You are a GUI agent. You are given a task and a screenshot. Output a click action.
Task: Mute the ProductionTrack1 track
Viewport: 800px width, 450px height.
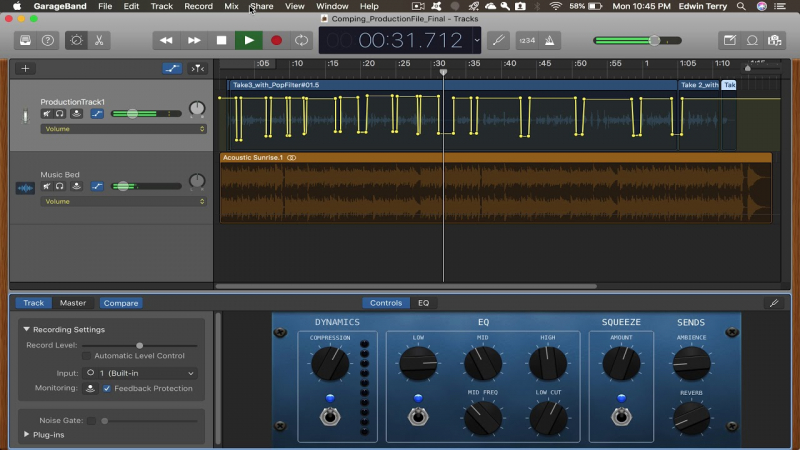46,114
